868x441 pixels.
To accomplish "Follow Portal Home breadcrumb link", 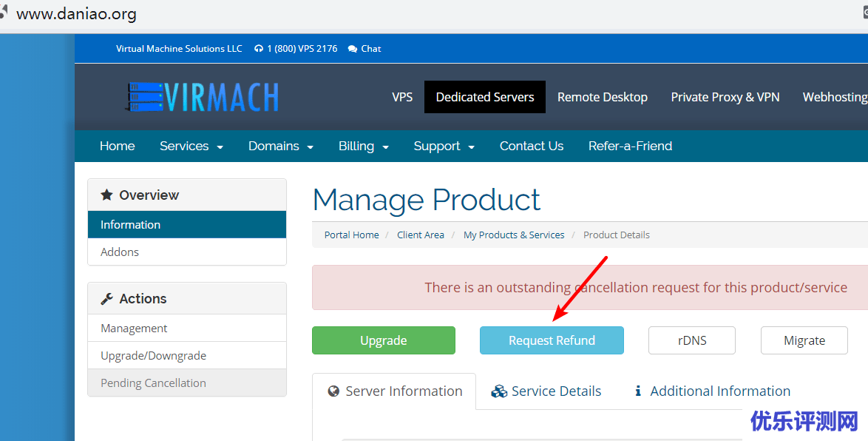I will point(351,235).
